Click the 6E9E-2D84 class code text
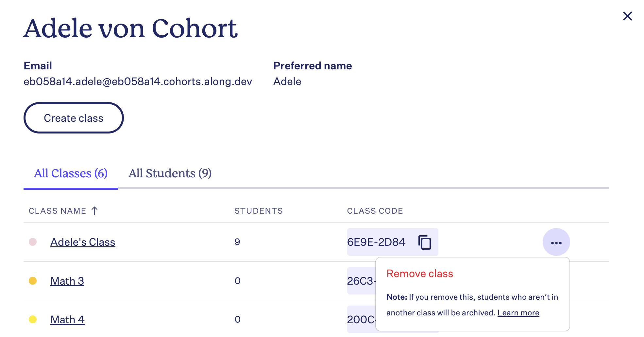 (x=376, y=242)
